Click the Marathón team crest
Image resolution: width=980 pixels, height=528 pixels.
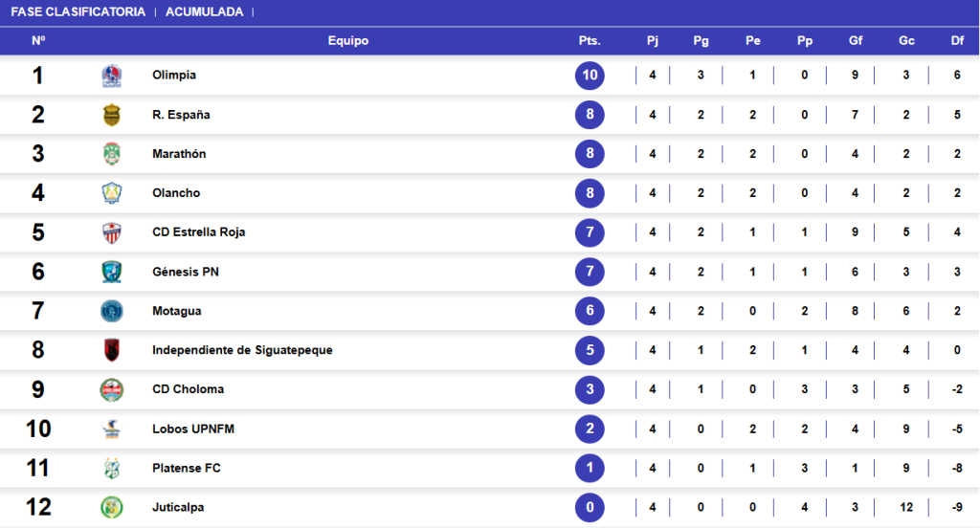pyautogui.click(x=111, y=154)
